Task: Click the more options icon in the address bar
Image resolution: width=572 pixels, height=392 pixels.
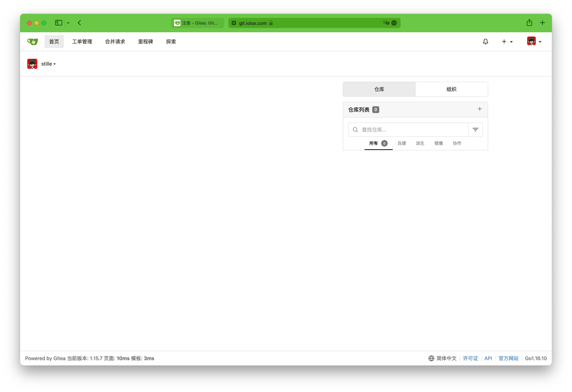Action: (x=394, y=23)
